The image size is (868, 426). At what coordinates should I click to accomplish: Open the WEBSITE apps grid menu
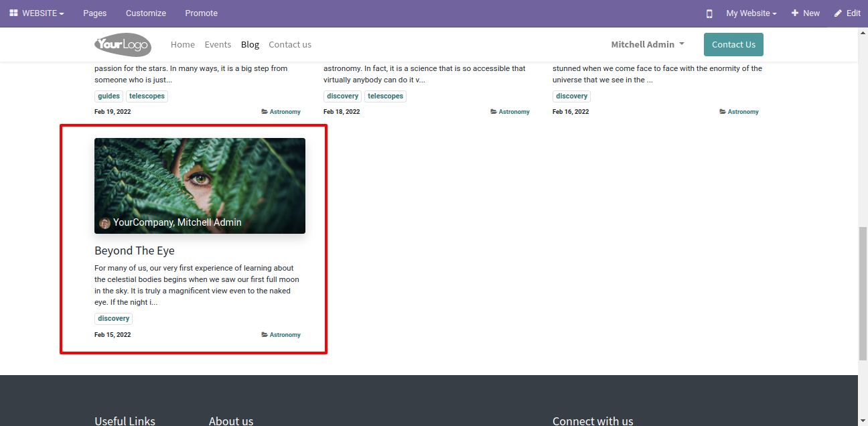coord(37,13)
